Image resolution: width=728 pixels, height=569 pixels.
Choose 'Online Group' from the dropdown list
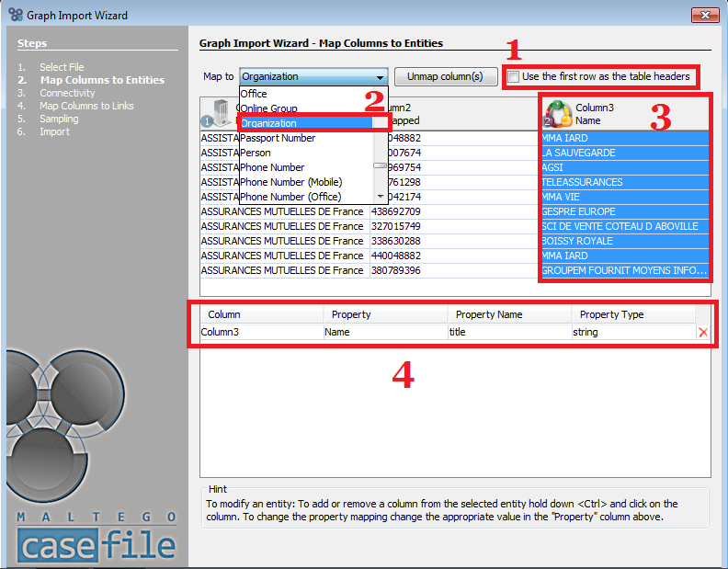click(306, 108)
